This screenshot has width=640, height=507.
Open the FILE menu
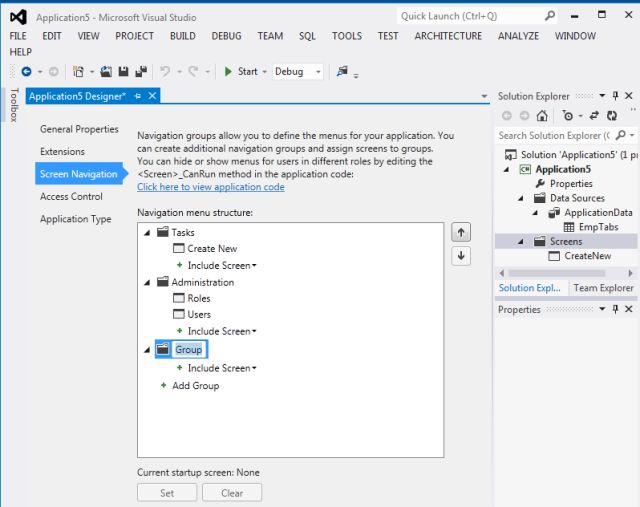click(x=18, y=36)
